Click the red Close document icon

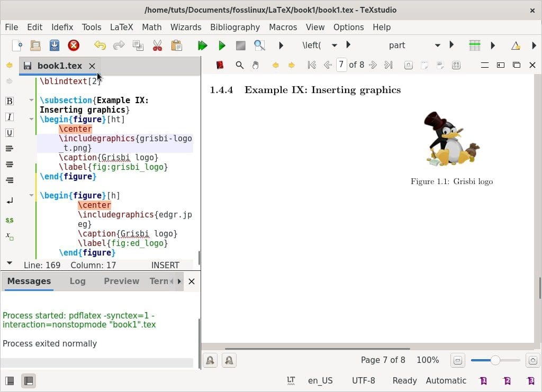[74, 45]
